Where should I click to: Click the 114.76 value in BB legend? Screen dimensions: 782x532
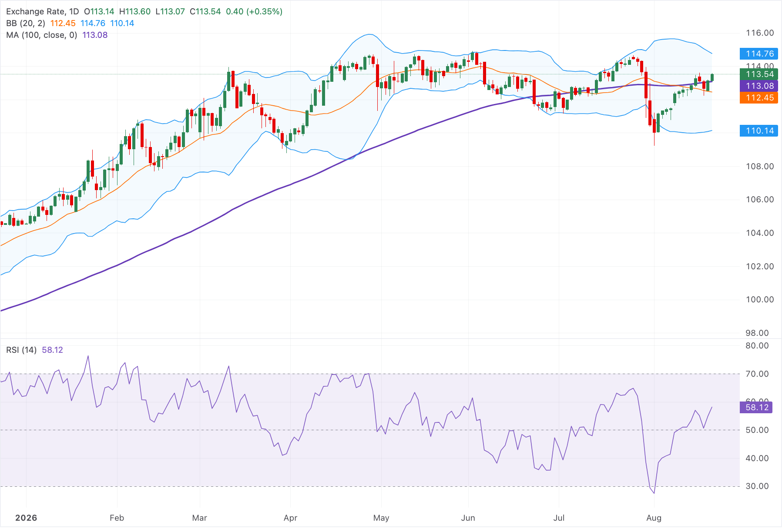click(x=93, y=23)
